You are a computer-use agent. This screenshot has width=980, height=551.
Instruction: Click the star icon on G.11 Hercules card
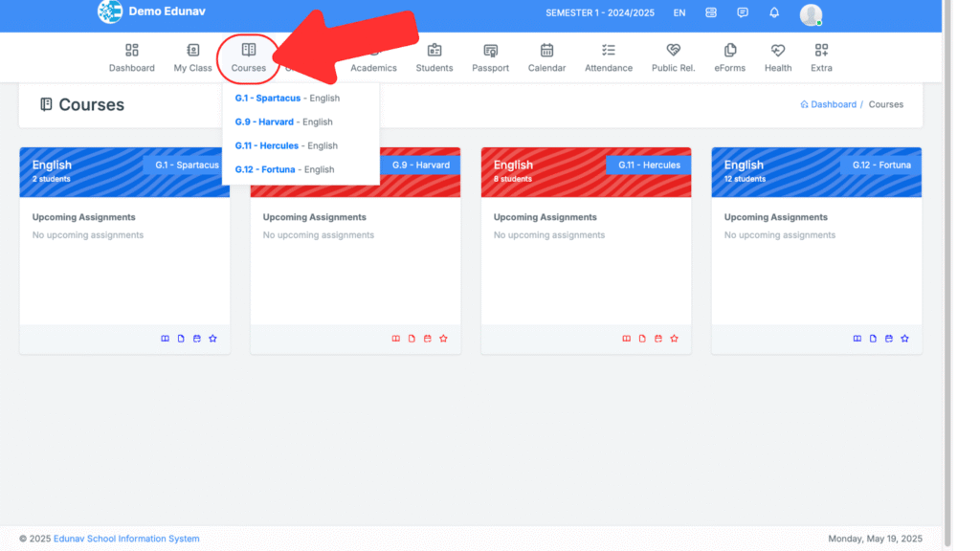[x=674, y=339]
